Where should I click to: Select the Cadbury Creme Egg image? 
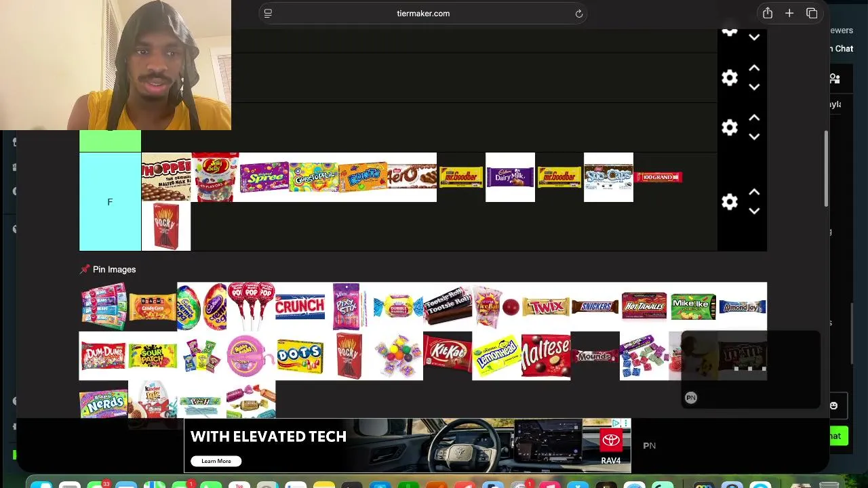pos(202,307)
